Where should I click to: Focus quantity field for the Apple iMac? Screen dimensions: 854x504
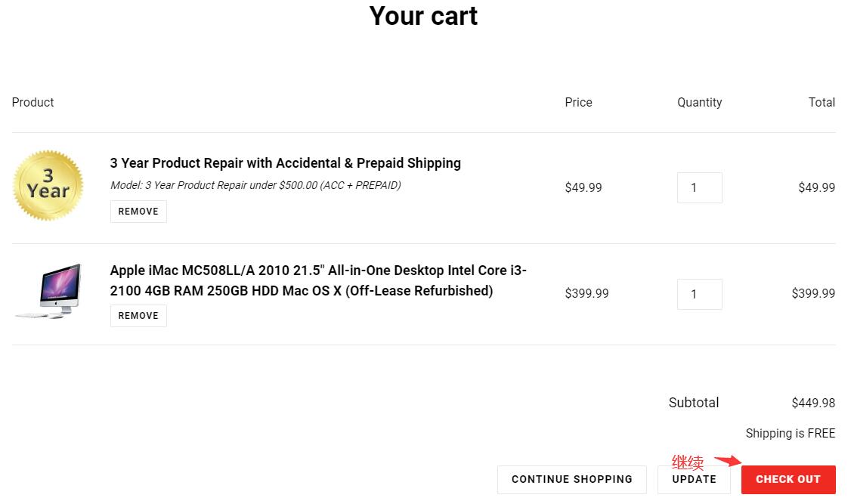(699, 294)
